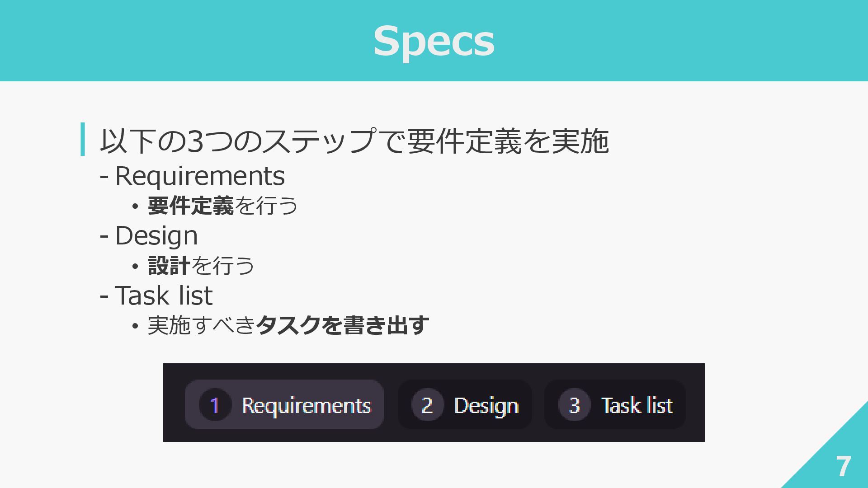Click the bold タスクを書き出す text

[x=342, y=325]
